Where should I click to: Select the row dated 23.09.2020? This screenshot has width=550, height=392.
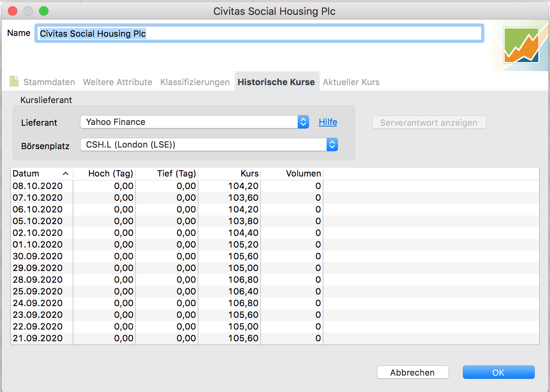275,315
